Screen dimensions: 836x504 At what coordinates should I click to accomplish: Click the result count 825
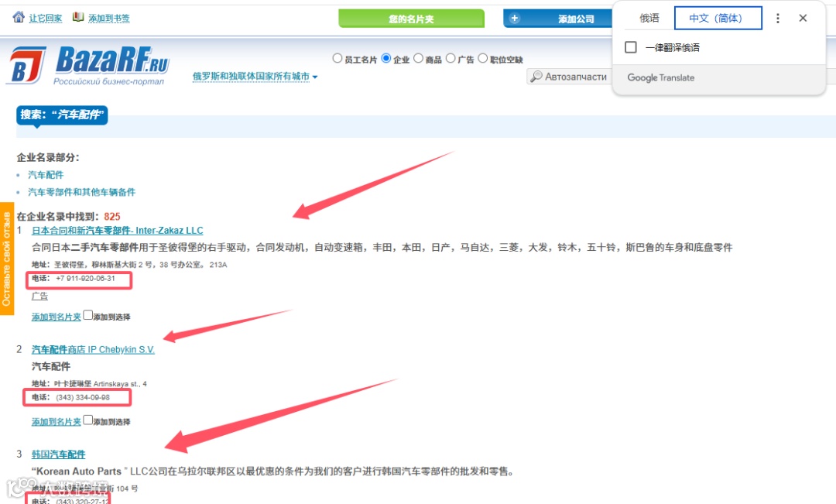112,217
